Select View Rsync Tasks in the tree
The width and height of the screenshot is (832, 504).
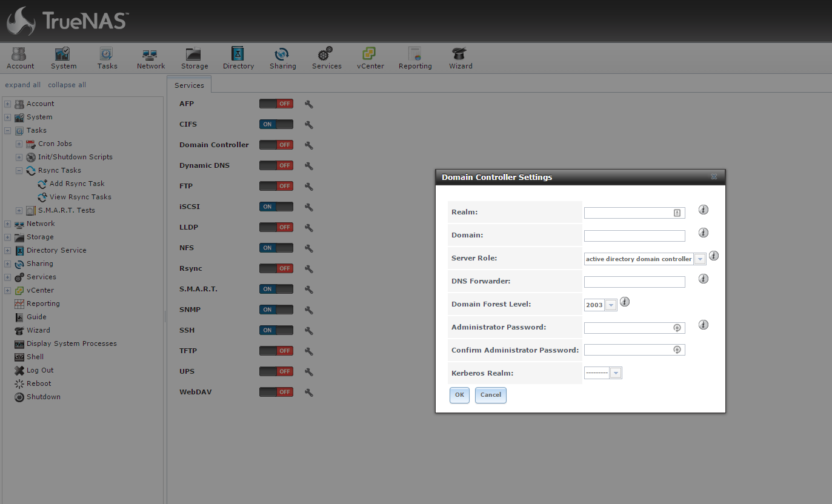click(x=80, y=197)
